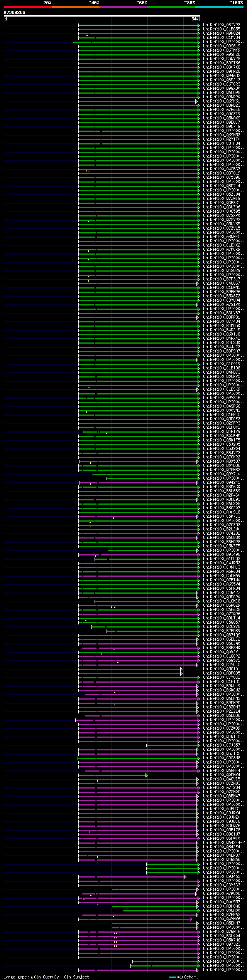Click the purple arrowhead of A8X5Q7 bar
247x980 pixels.
pos(198,461)
